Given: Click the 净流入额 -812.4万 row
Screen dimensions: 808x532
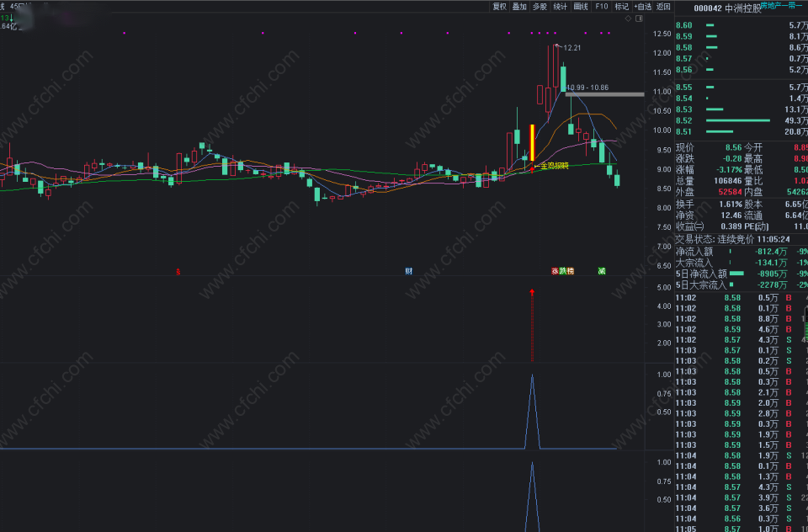Looking at the screenshot, I should (x=742, y=252).
